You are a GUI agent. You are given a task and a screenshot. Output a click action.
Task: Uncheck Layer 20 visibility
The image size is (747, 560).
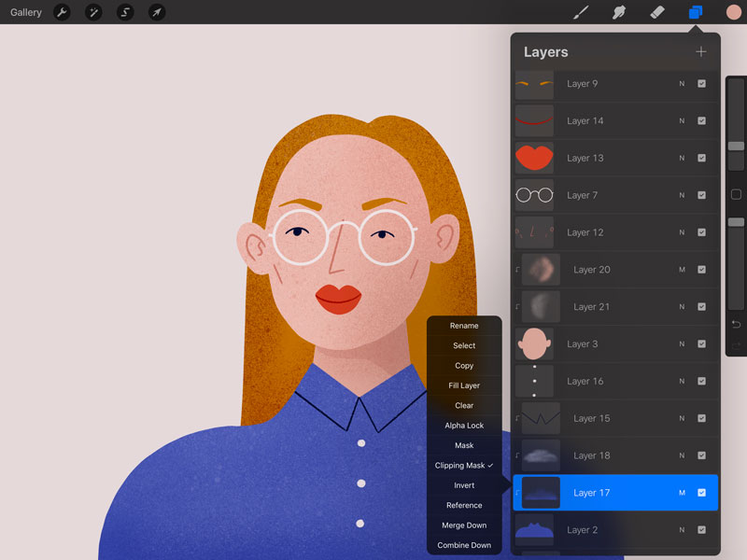pos(702,270)
